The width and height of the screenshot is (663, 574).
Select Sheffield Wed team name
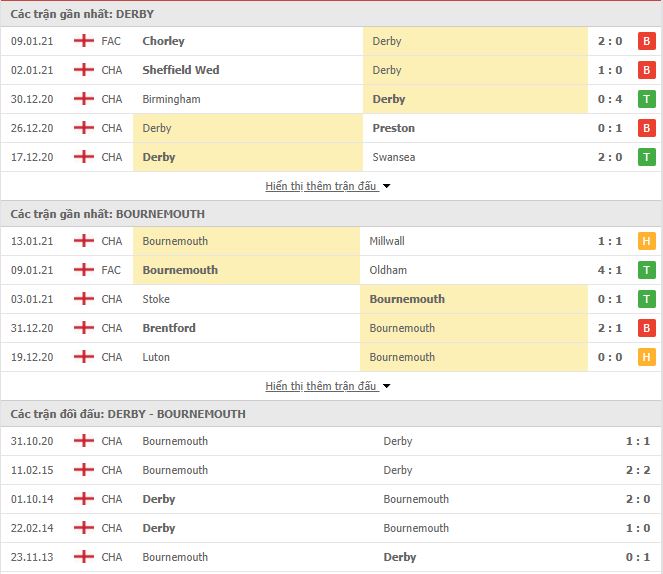pyautogui.click(x=181, y=70)
